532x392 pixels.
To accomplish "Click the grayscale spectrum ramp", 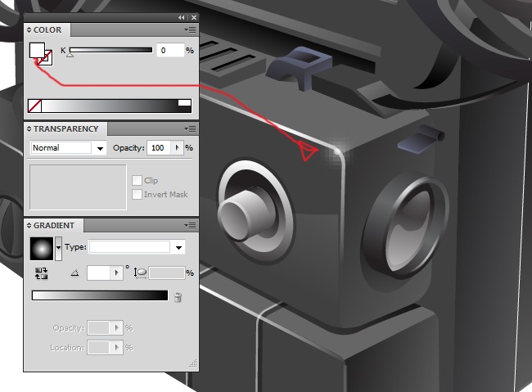I will coord(110,106).
